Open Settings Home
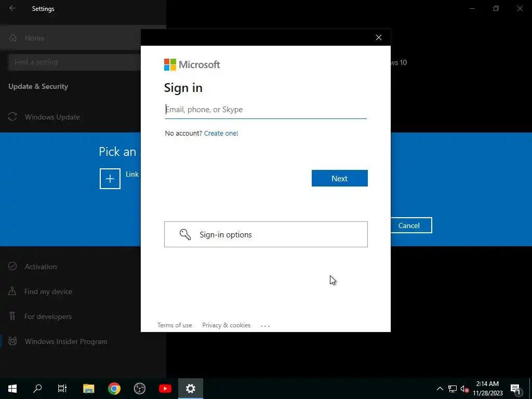The width and height of the screenshot is (532, 399). [x=70, y=38]
